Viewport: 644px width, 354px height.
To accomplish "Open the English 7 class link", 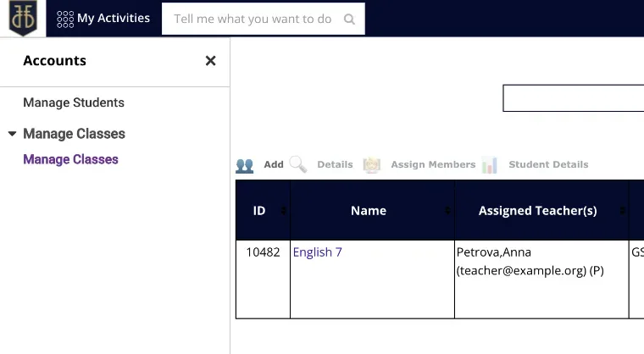I will tap(317, 252).
